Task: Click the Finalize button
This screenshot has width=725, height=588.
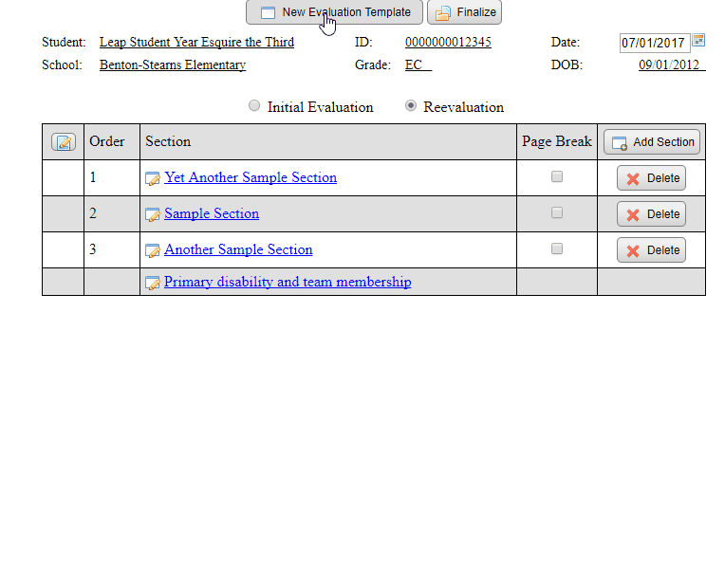Action: click(464, 12)
